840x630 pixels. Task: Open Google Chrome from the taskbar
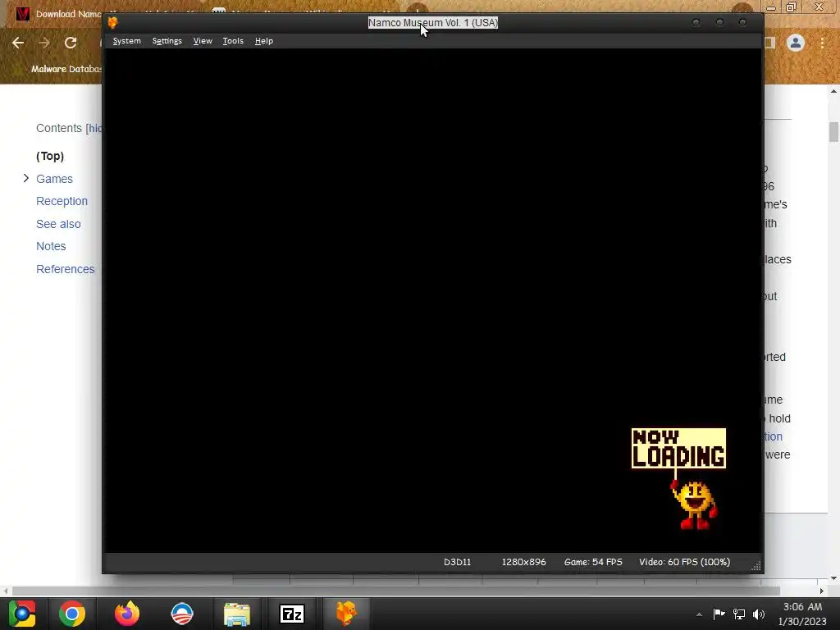72,614
